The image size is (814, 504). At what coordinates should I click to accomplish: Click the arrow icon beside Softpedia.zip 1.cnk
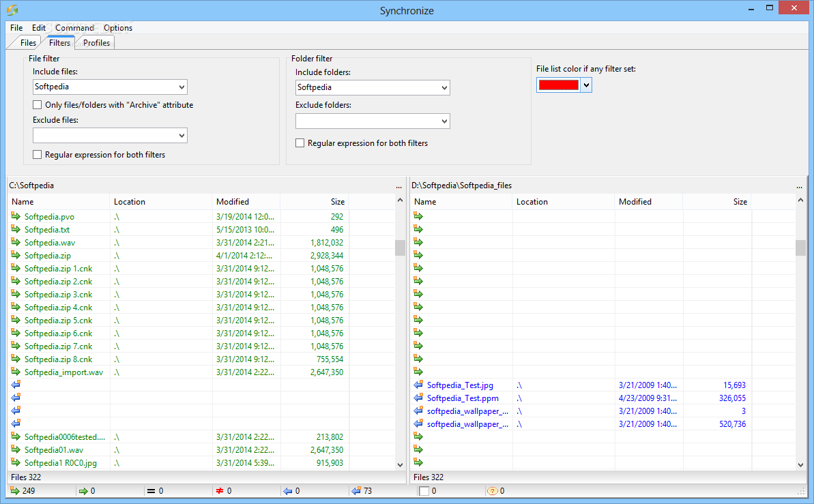(x=16, y=268)
